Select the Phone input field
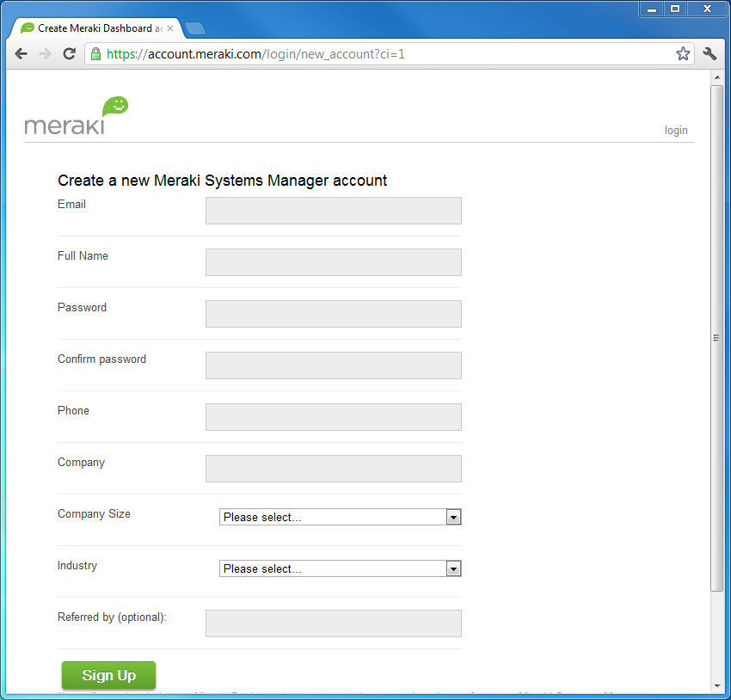Screen dimensions: 731x700 334,417
